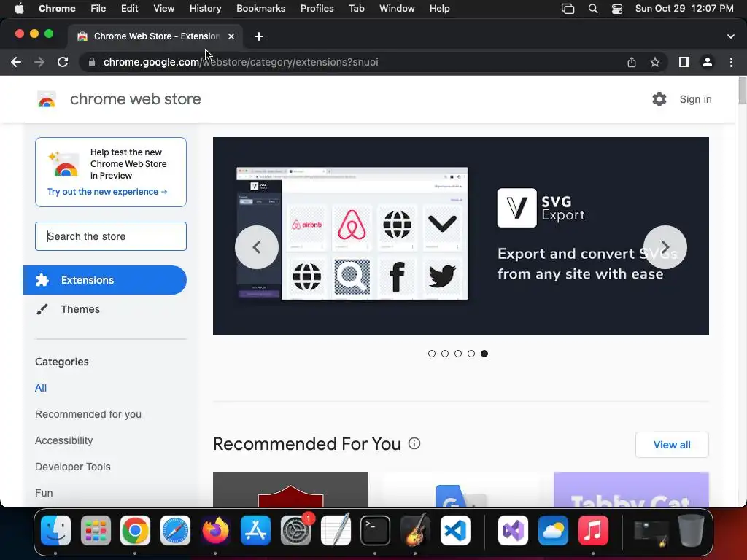Viewport: 747px width, 560px height.
Task: Open the File menu
Action: [98, 8]
